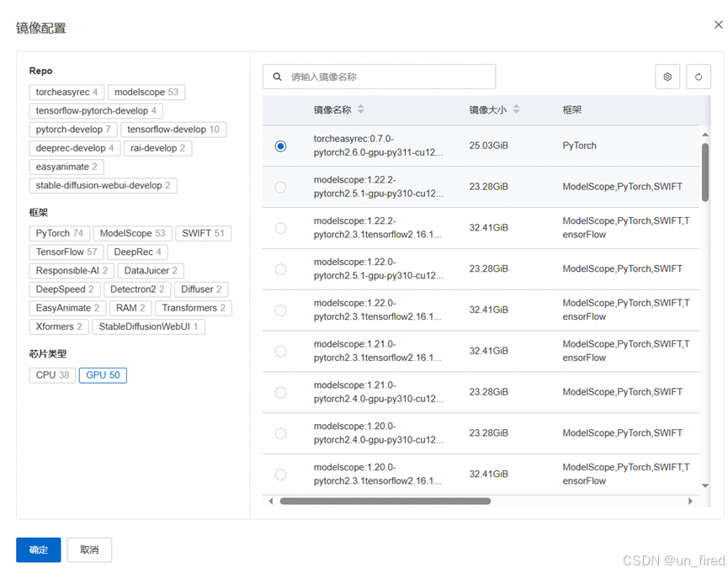Filter by RAM framework tag
728x573 pixels.
(x=130, y=308)
